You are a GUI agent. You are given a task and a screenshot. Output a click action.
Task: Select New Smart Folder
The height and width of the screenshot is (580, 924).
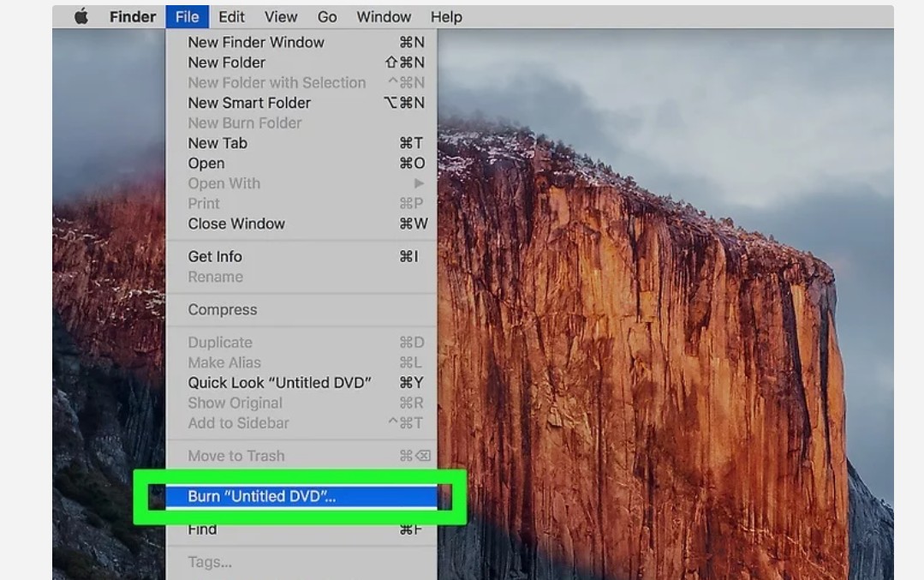(x=301, y=103)
